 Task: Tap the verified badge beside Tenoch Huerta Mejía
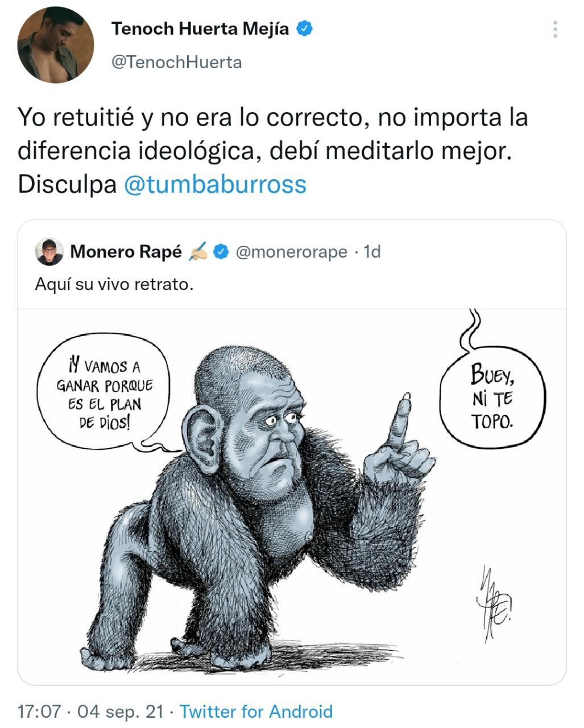305,28
